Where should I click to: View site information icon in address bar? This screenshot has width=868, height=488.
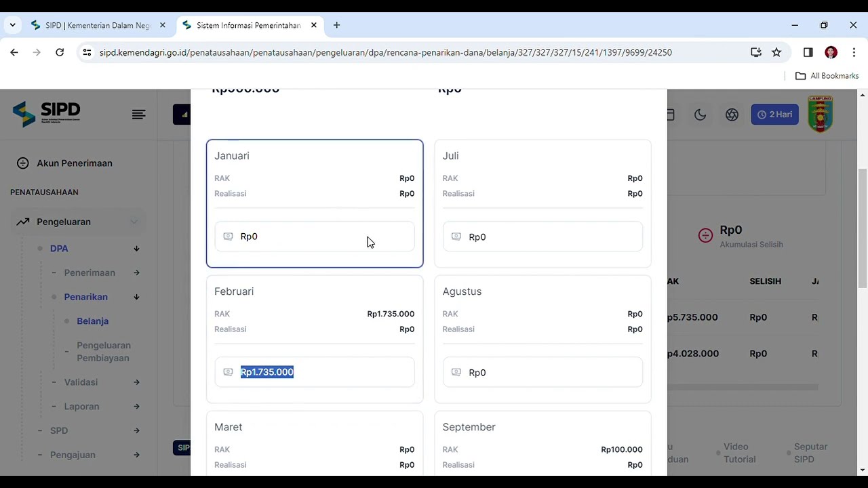pos(86,52)
